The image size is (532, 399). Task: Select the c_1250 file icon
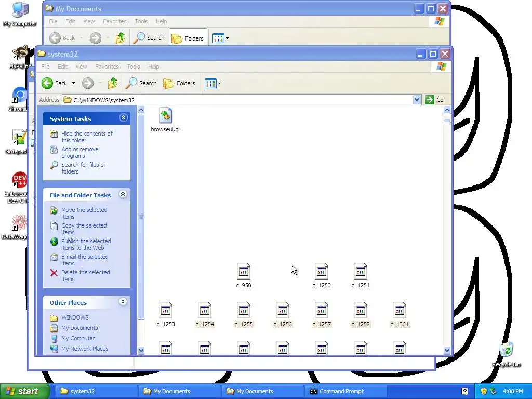coord(321,271)
